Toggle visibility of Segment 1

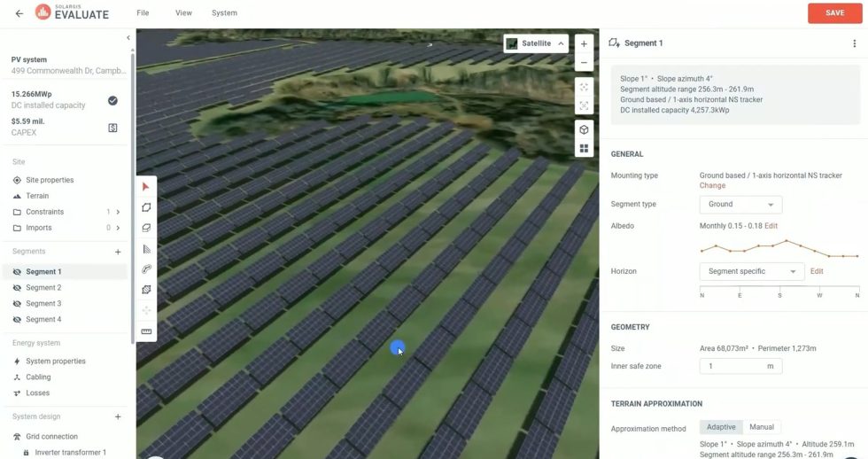17,272
